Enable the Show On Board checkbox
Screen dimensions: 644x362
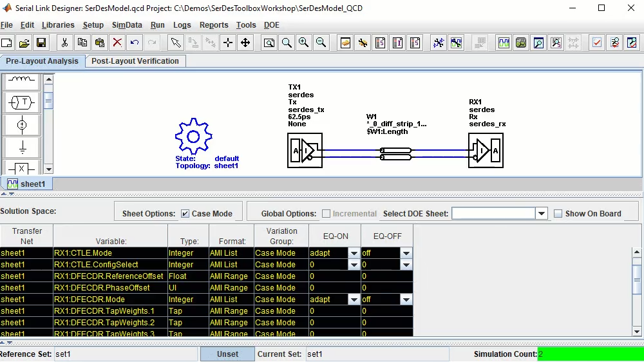558,214
